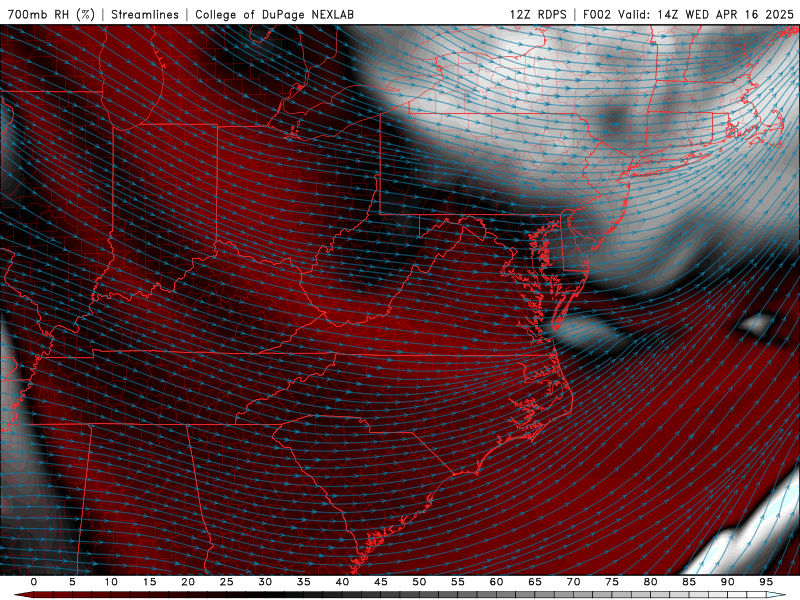Click the "Valid: 14Z WED APR 16 2025" text
Image resolution: width=800 pixels, height=600 pixels.
coord(706,14)
